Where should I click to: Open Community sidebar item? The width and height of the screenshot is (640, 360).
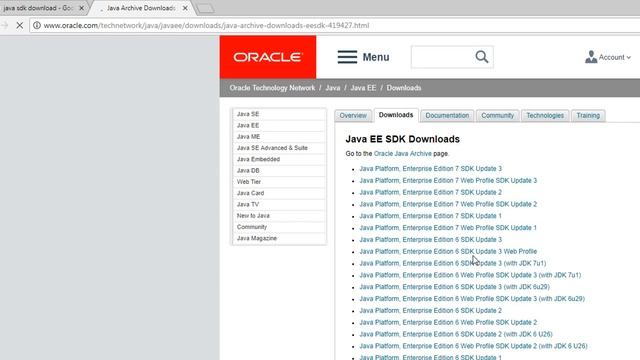coord(279,227)
